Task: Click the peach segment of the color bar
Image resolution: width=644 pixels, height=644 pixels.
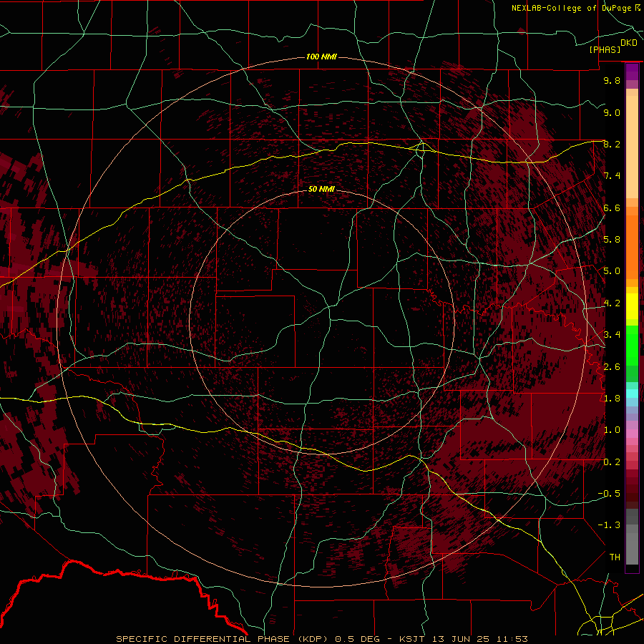Action: point(632,148)
